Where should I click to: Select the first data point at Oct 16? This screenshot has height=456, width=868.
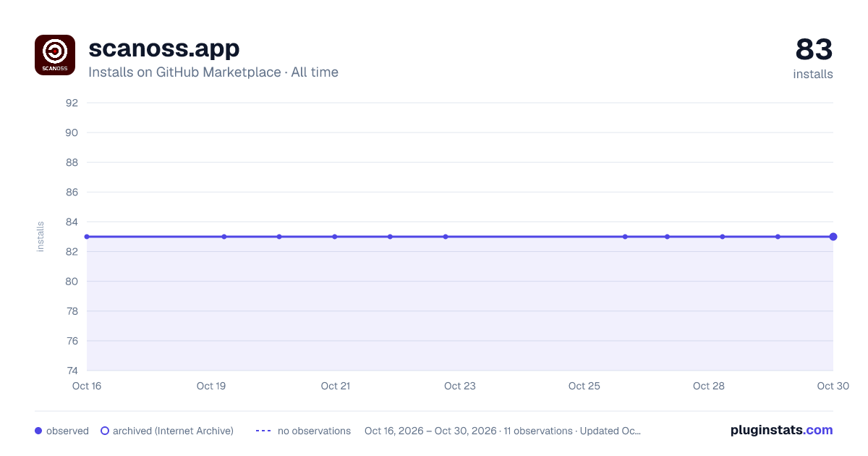(x=87, y=237)
